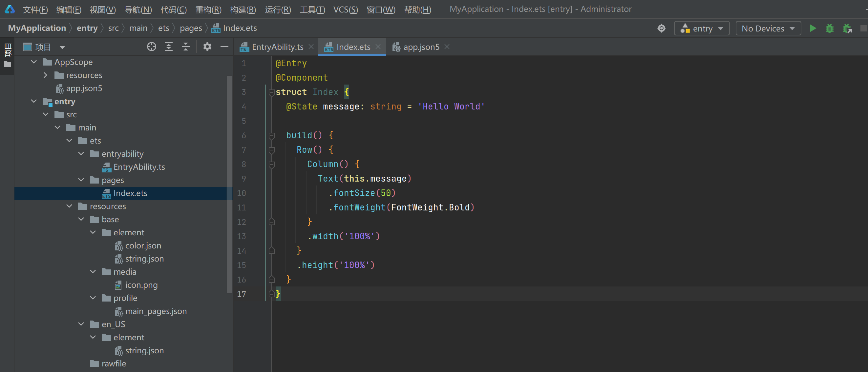The width and height of the screenshot is (868, 372).
Task: Open the 构建 menu
Action: click(243, 10)
